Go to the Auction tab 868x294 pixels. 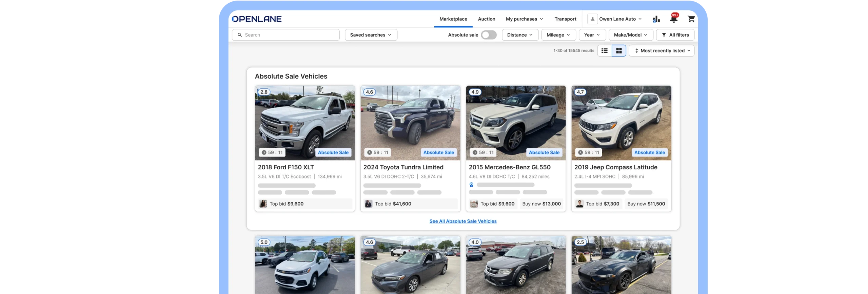[486, 19]
